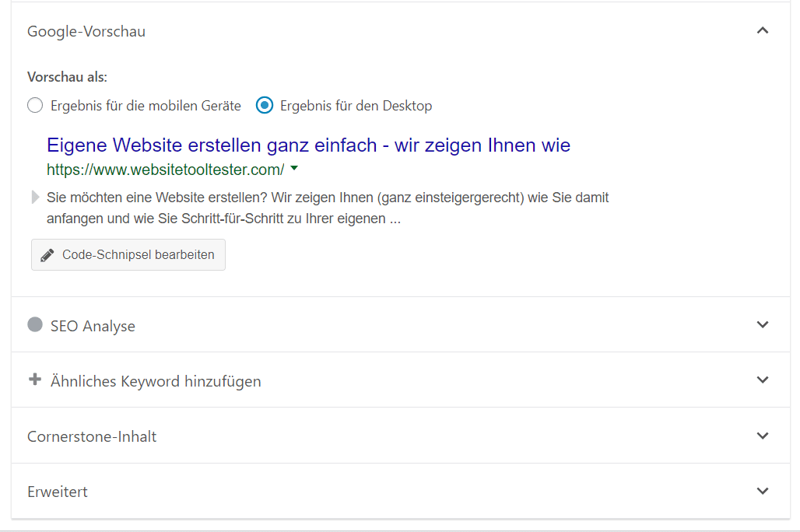800x532 pixels.
Task: Click the snippet description text starting Sie möchten
Action: (x=328, y=208)
